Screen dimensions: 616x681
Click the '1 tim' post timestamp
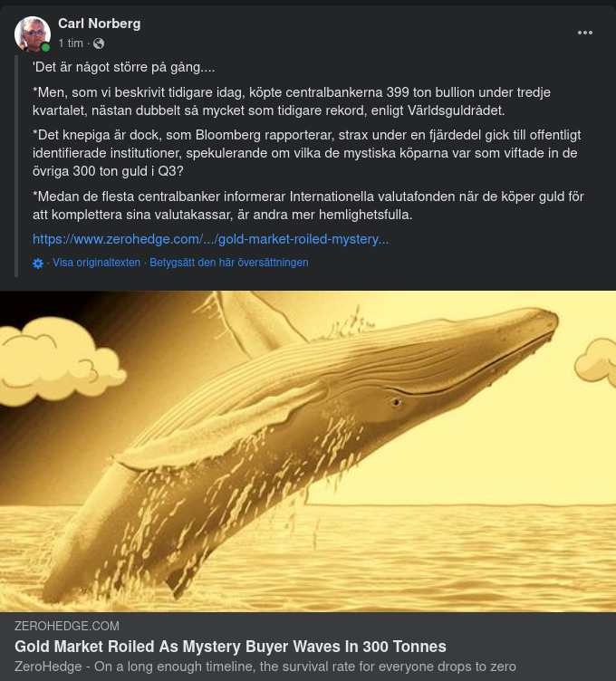point(71,43)
